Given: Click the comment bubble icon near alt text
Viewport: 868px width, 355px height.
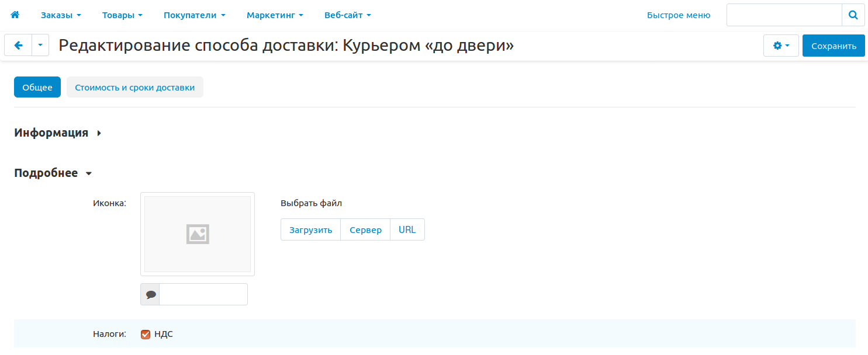Looking at the screenshot, I should (150, 294).
